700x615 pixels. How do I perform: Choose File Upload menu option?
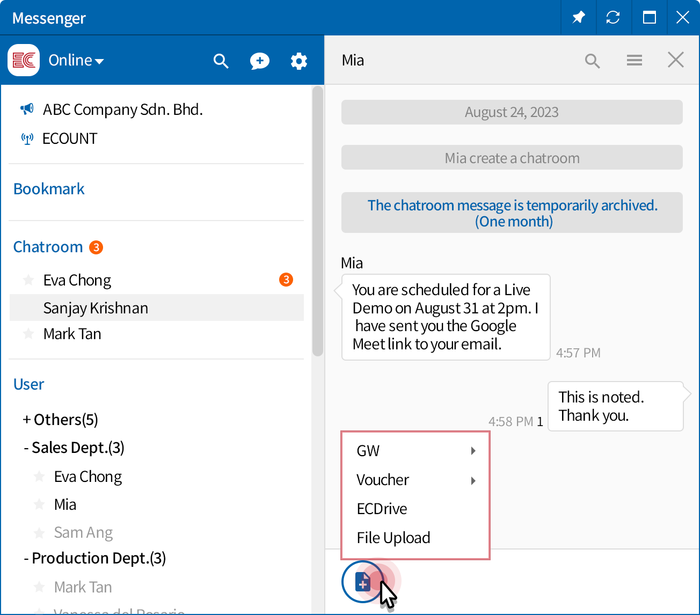(393, 538)
